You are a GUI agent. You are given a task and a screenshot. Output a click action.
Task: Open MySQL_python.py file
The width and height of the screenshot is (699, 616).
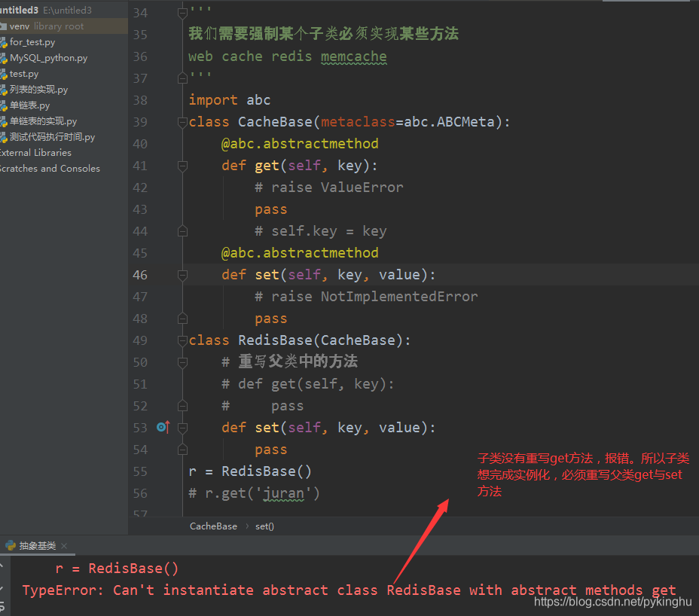point(49,58)
